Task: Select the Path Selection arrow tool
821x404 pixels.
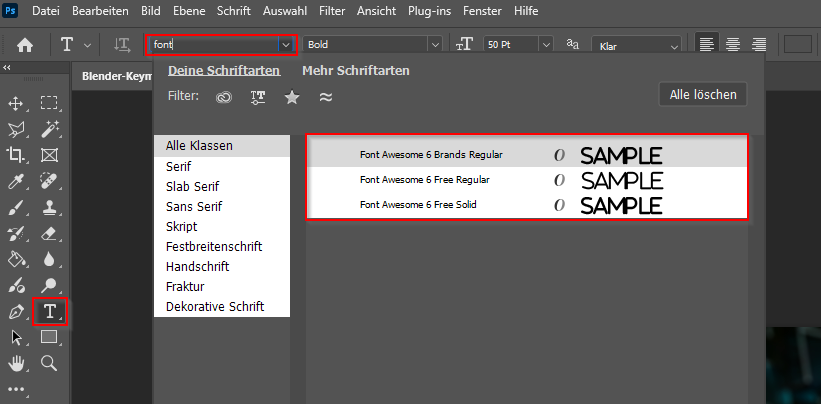Action: pos(16,338)
